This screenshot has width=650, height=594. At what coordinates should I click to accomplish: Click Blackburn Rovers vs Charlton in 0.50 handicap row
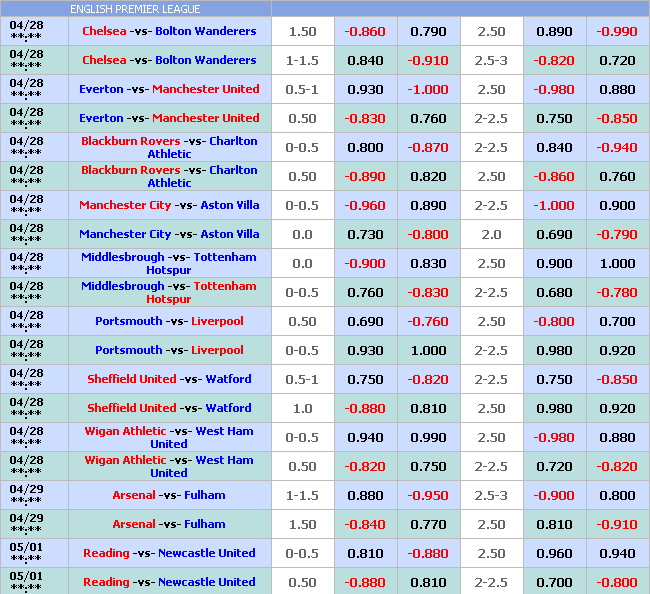click(x=169, y=176)
